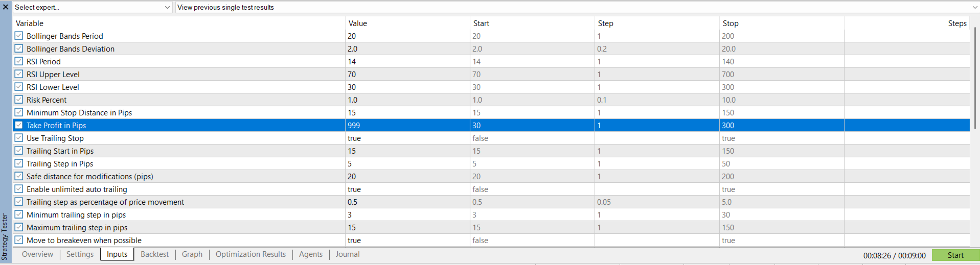The width and height of the screenshot is (980, 265).
Task: Open the Journal tab
Action: coord(348,254)
